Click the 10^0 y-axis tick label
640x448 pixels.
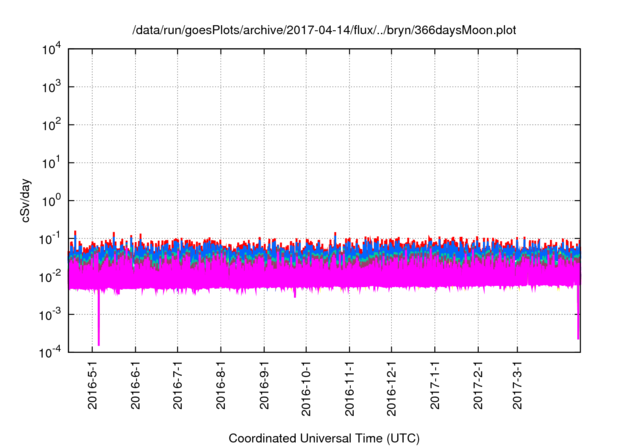(52, 200)
